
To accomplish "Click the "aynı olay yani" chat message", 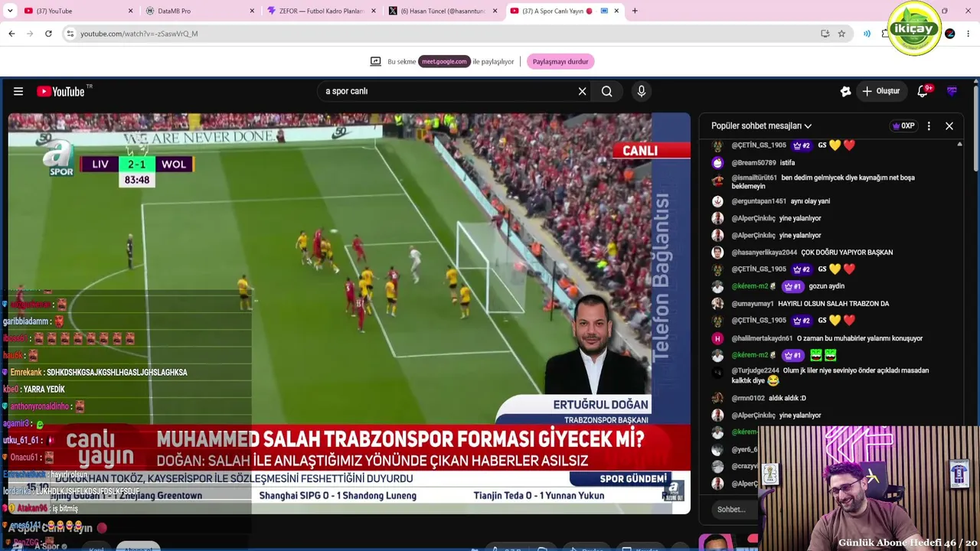I will click(810, 201).
